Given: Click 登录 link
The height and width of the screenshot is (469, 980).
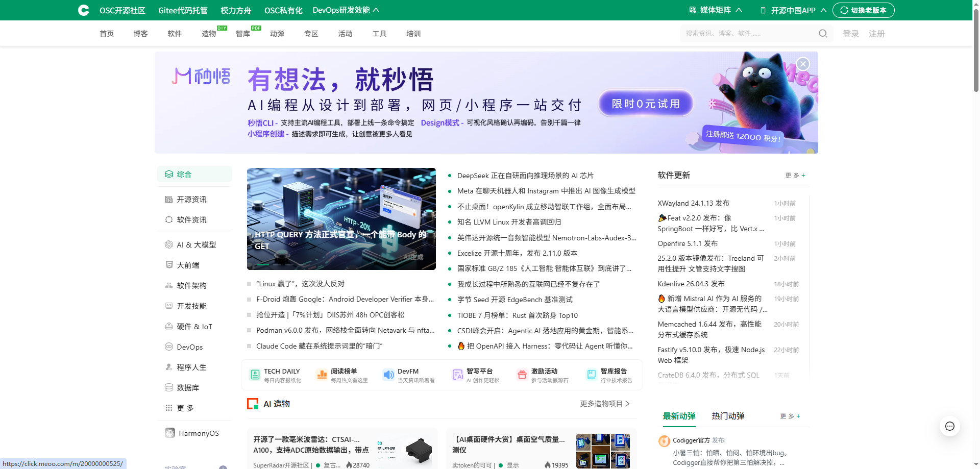Looking at the screenshot, I should coord(851,34).
